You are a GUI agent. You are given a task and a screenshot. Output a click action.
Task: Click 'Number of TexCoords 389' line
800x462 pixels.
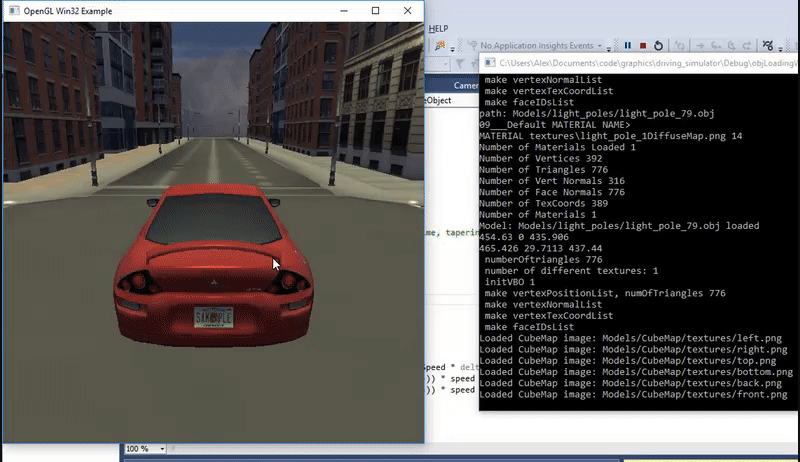tap(543, 203)
